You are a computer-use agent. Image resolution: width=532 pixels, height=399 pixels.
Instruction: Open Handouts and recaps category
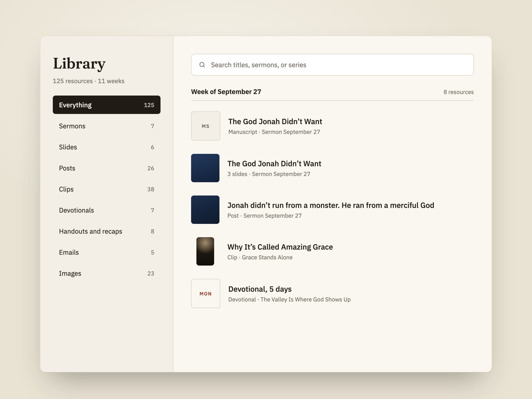pos(106,231)
